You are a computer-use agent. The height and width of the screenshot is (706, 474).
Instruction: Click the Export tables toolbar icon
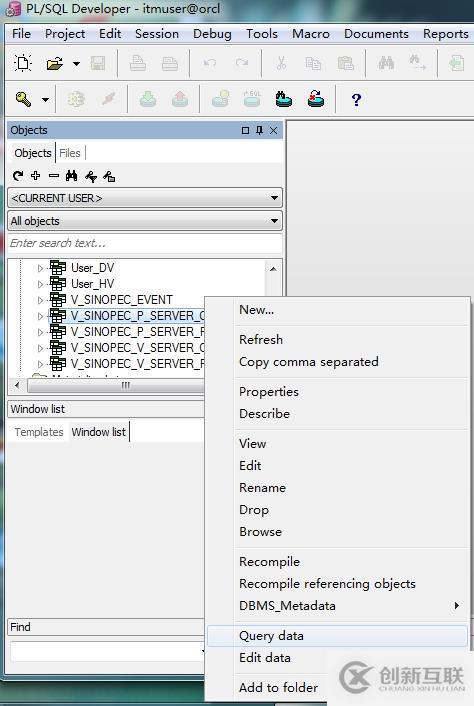point(284,99)
